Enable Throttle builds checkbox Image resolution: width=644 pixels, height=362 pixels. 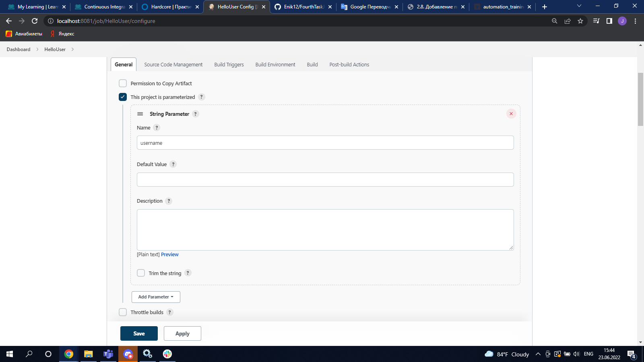(123, 312)
